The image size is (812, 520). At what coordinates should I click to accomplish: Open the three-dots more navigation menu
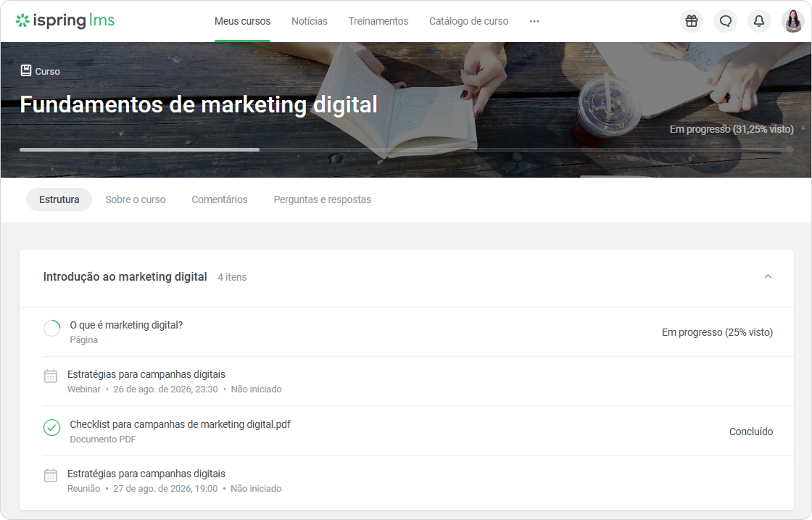click(x=534, y=21)
